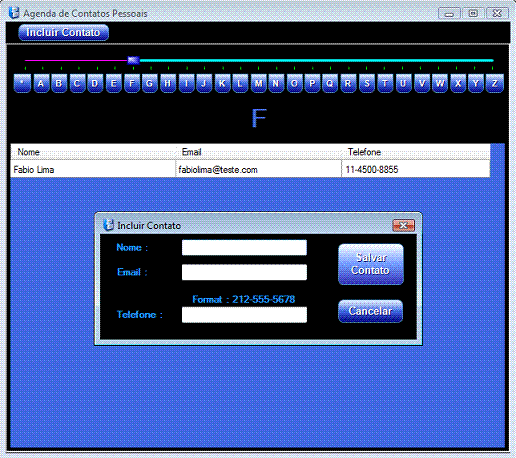Focus the Nome text field
This screenshot has height=458, width=516.
coord(244,248)
